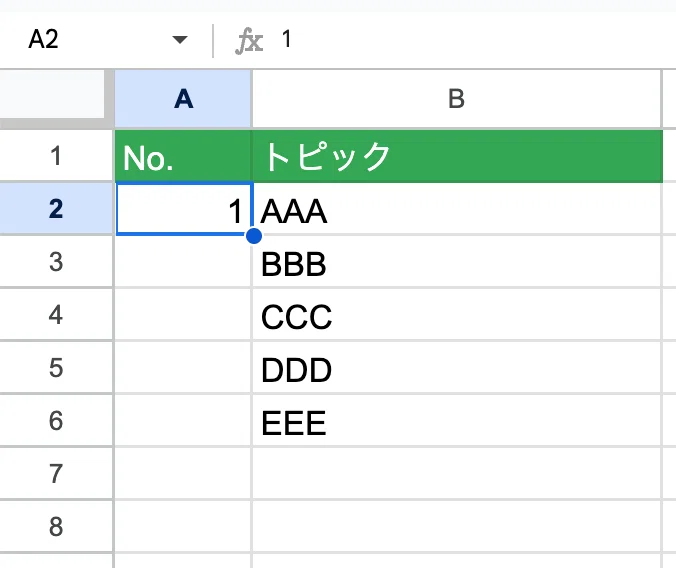Select row 5 header

(x=56, y=368)
